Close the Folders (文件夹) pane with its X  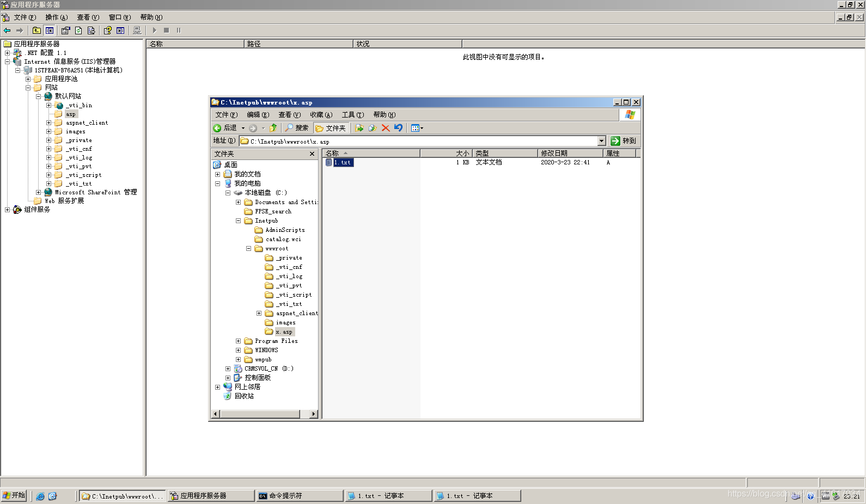312,154
